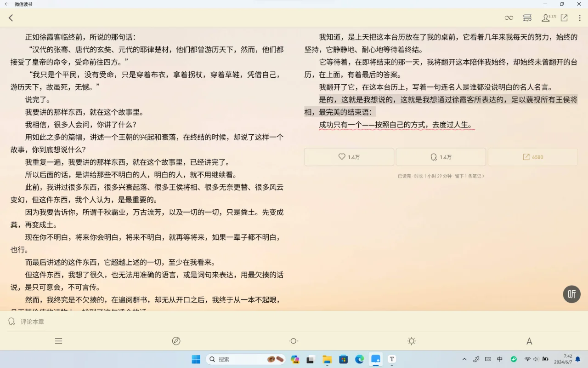Activate eye-protection reading mode
Screen dimensions: 588x368
pyautogui.click(x=176, y=341)
